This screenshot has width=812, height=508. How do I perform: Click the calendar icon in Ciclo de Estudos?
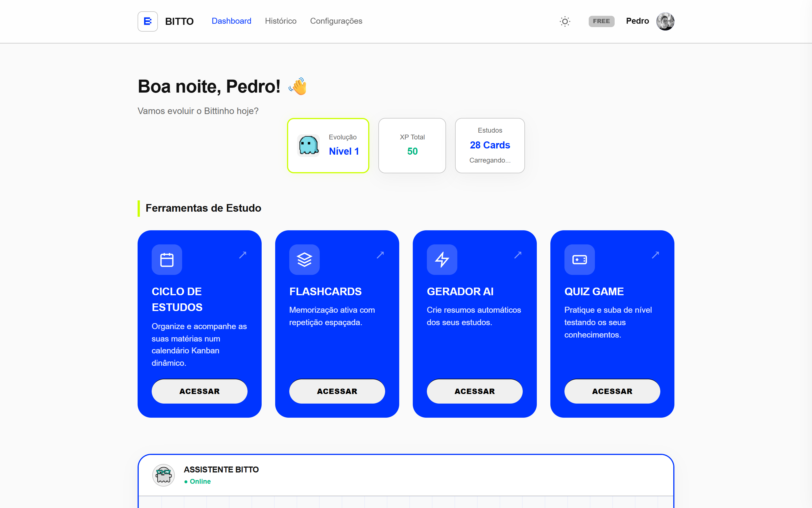pos(167,259)
